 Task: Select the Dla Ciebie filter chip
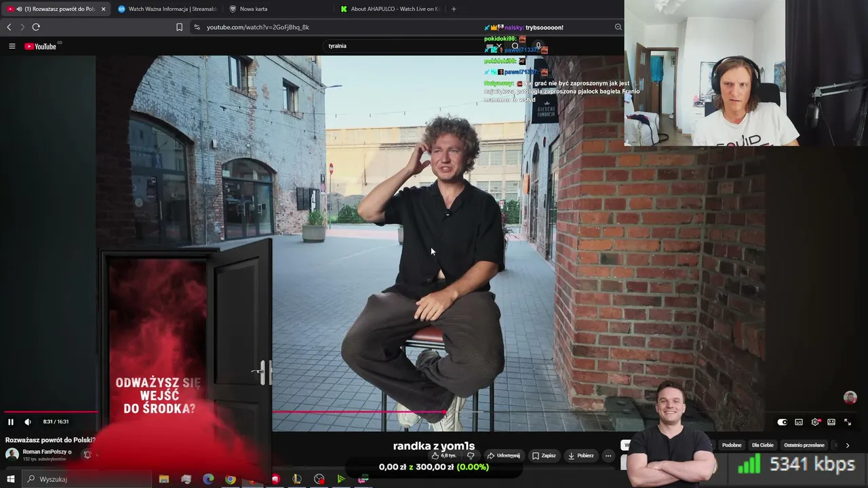tap(763, 445)
